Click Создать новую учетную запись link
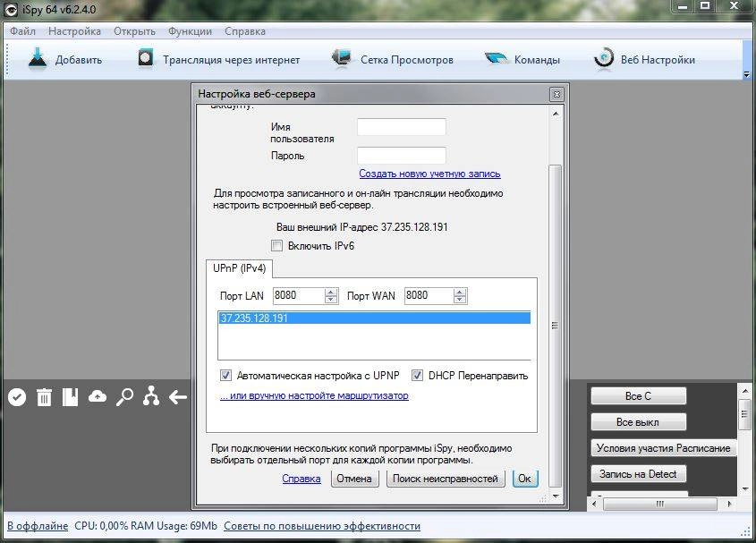Viewport: 756px width, 543px height. (x=429, y=174)
